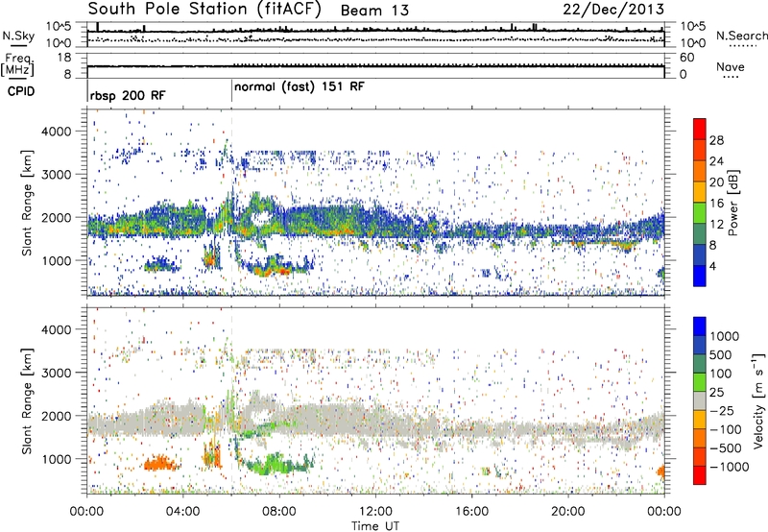Click the 'Time UT' axis title
The image size is (768, 532).
(375, 525)
